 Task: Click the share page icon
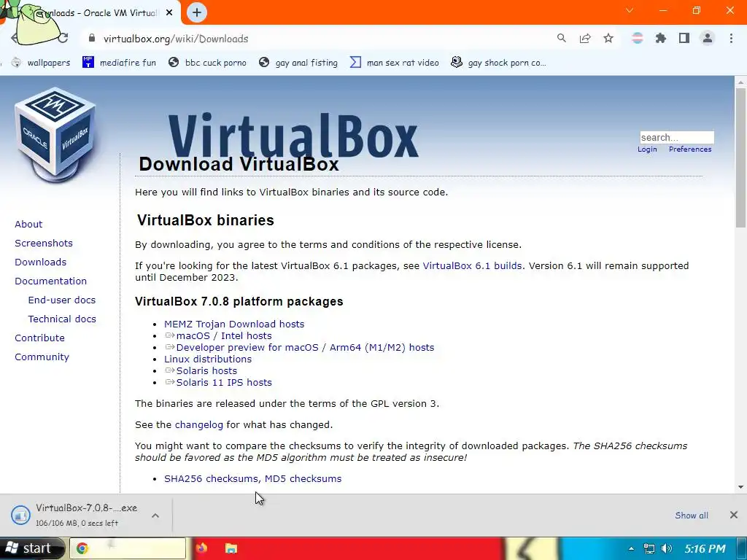coord(585,38)
